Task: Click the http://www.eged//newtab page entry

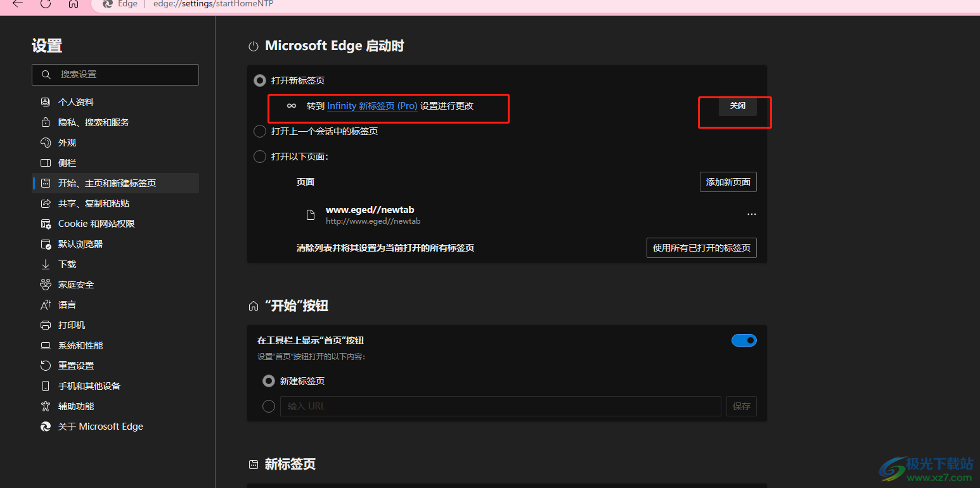Action: (373, 222)
